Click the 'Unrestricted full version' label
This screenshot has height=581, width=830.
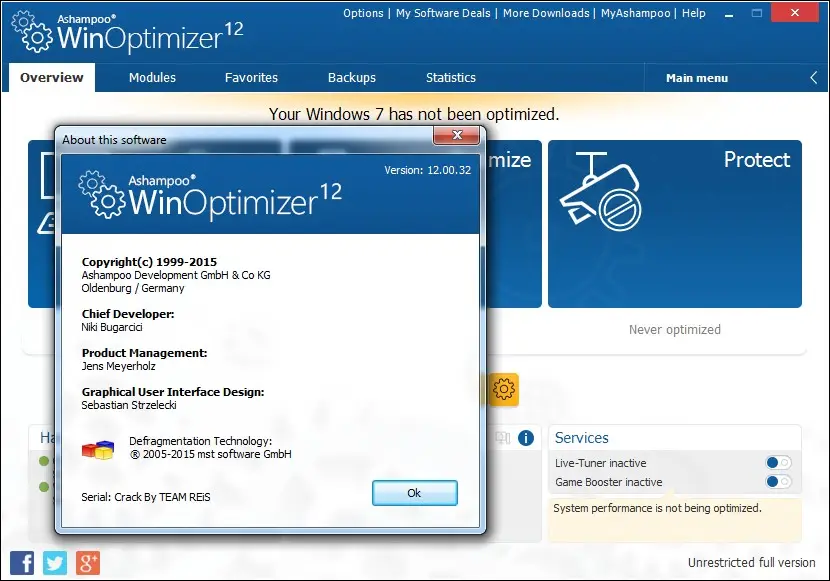click(752, 562)
